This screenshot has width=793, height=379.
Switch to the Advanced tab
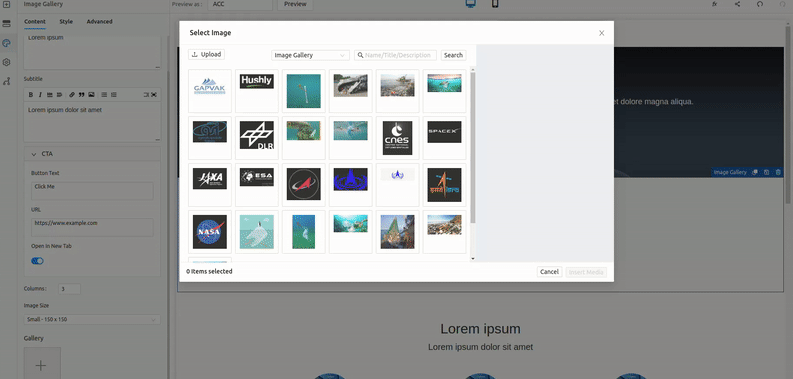99,22
